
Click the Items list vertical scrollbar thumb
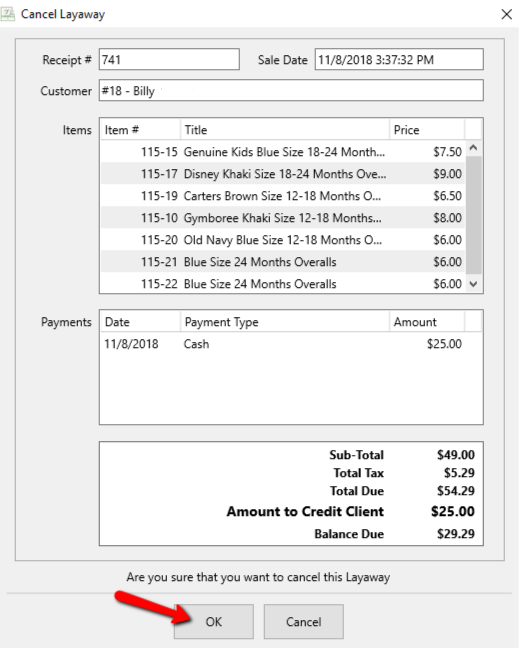(x=473, y=215)
